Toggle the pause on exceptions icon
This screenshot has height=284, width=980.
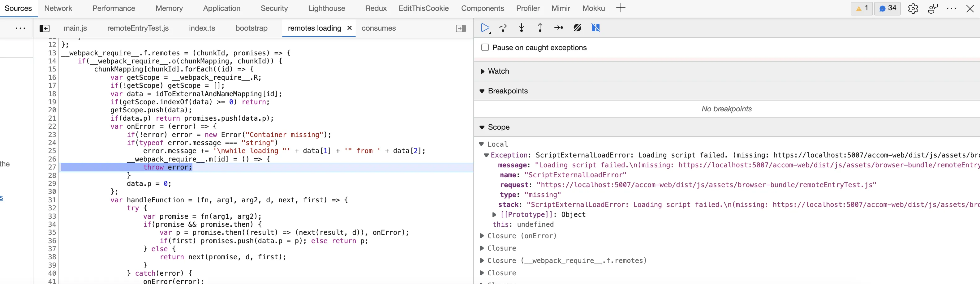point(596,28)
